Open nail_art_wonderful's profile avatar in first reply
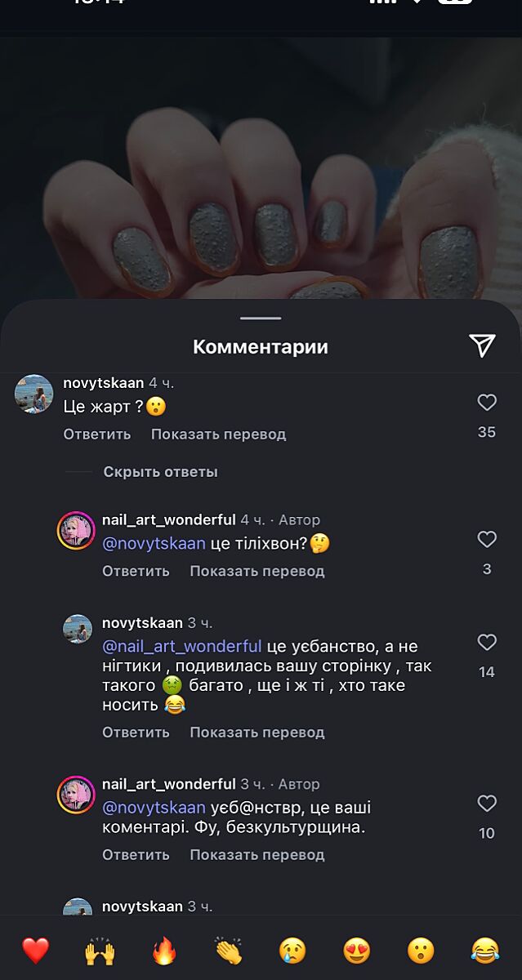The height and width of the screenshot is (980, 522). (76, 532)
